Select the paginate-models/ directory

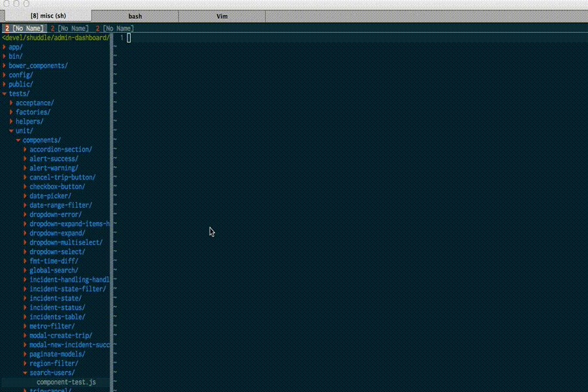click(57, 354)
